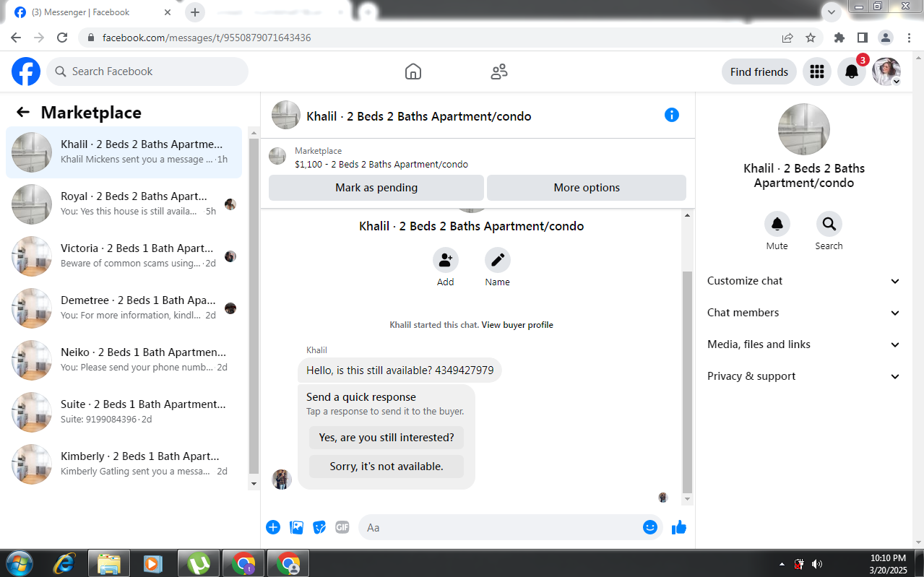
Task: Send quick reply Yes, are you still interested?
Action: pyautogui.click(x=387, y=438)
